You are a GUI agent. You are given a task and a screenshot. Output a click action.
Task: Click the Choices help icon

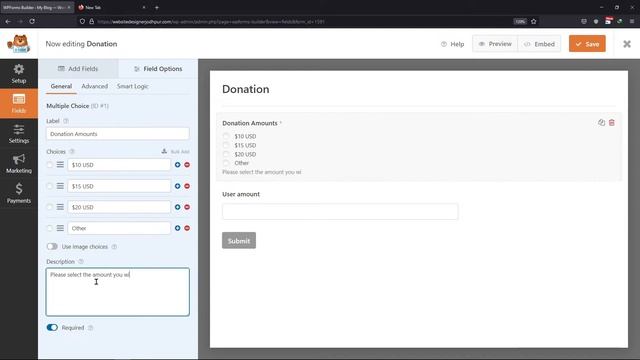click(x=72, y=151)
